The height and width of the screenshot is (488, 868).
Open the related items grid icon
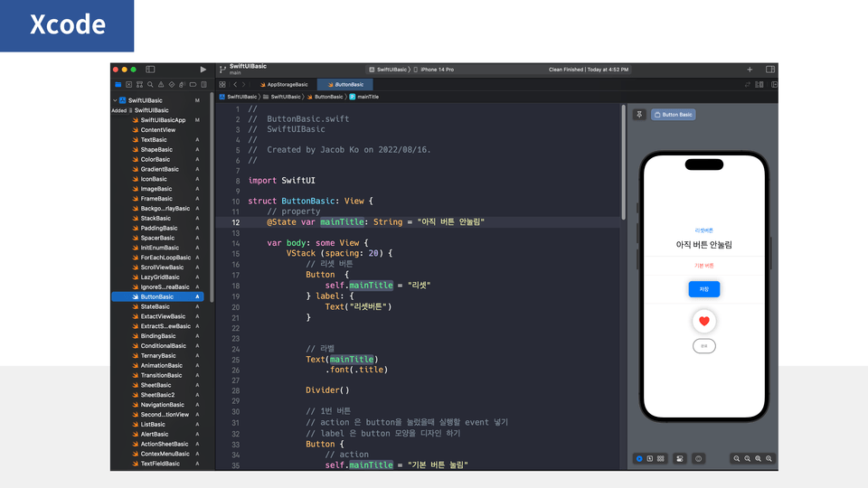coord(222,85)
